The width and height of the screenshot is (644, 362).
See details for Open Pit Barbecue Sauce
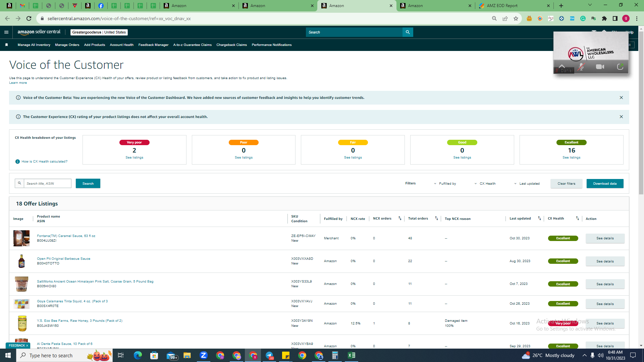pyautogui.click(x=605, y=261)
